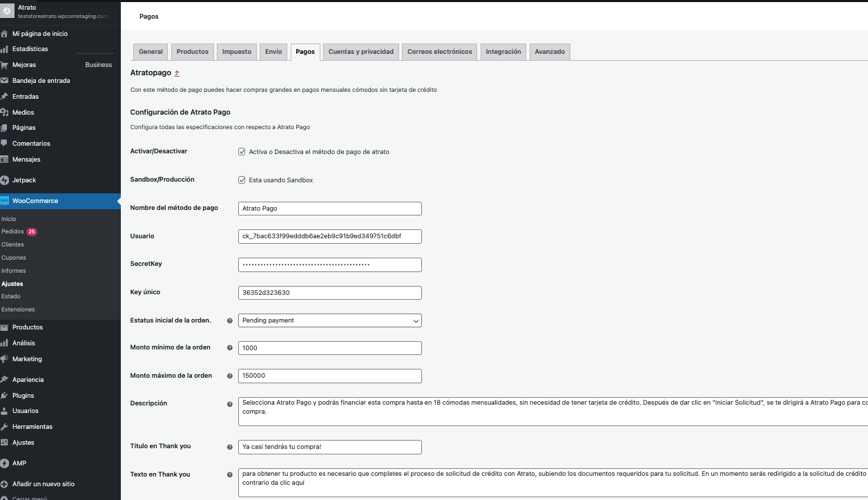This screenshot has width=868, height=500.
Task: Click the Usuario key input field
Action: tap(330, 236)
